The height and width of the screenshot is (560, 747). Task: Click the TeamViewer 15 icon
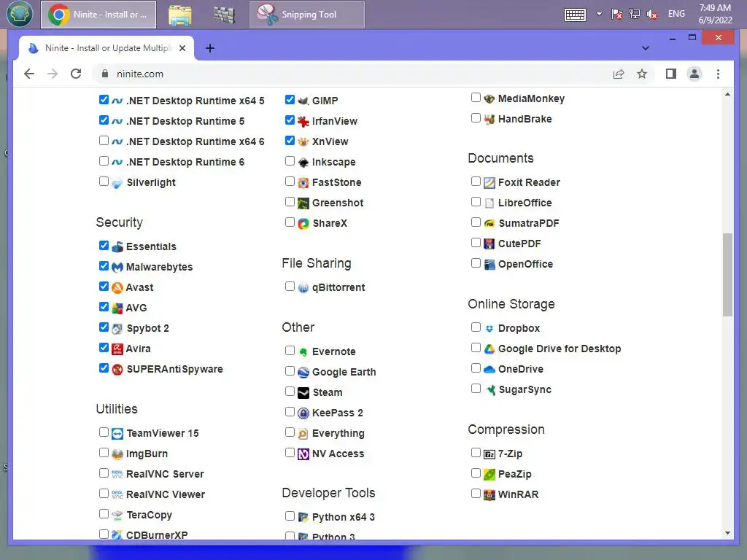tap(117, 434)
